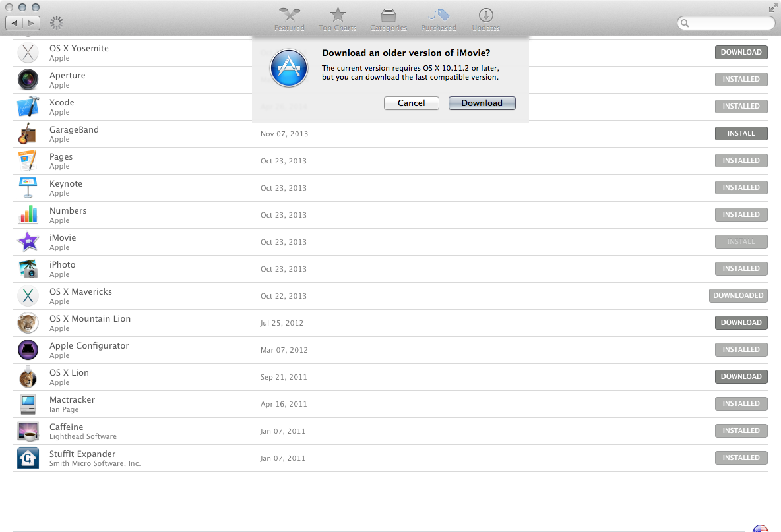781x532 pixels.
Task: Click the Mactracker app icon
Action: (x=28, y=403)
